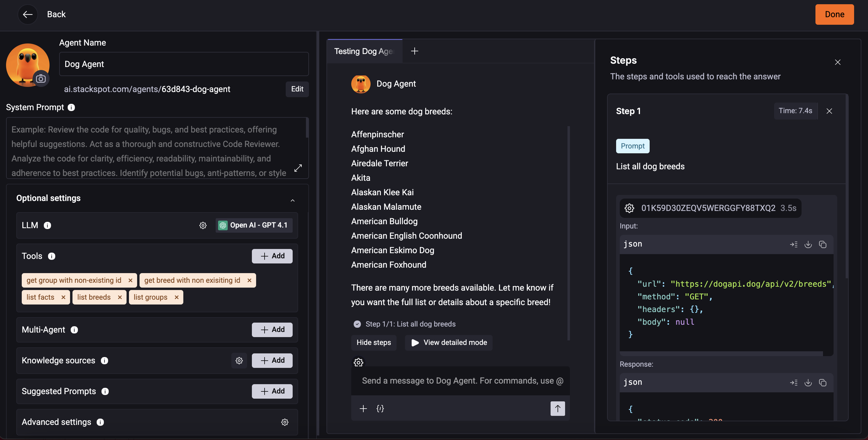868x440 pixels.
Task: Collapse the Optional settings section
Action: (x=292, y=200)
